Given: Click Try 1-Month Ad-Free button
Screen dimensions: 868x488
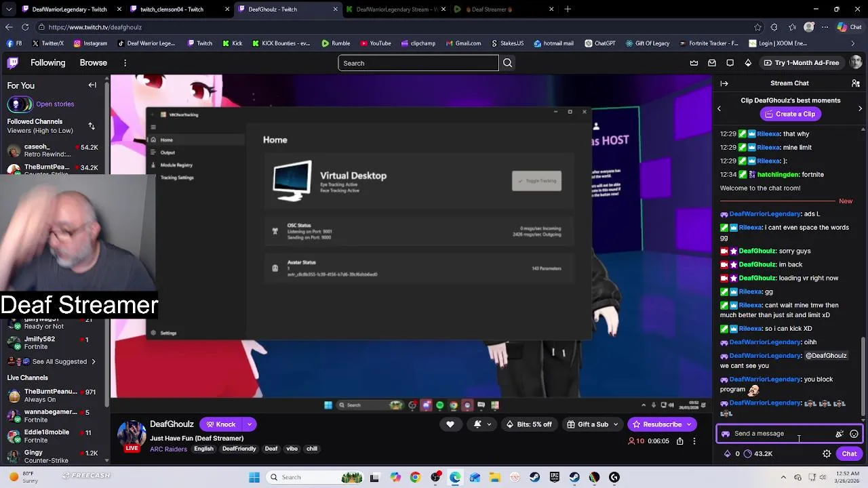Looking at the screenshot, I should pyautogui.click(x=802, y=63).
